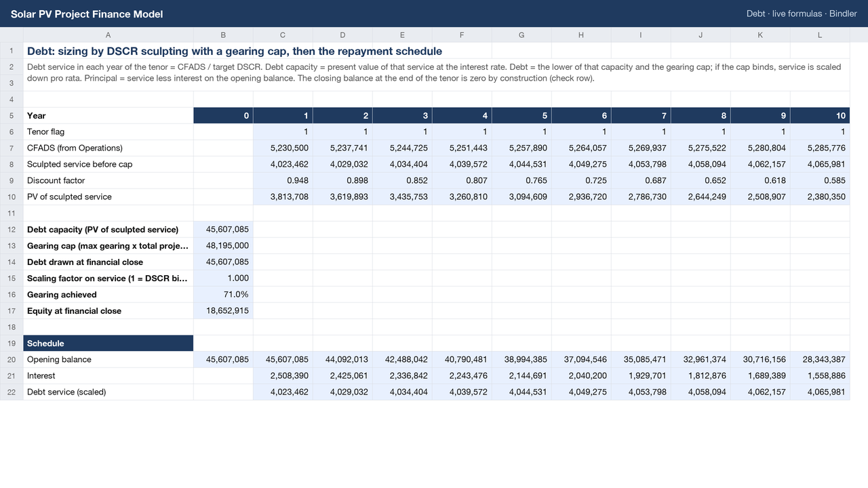868x488 pixels.
Task: Select discount factor 0.652
Action: 701,180
